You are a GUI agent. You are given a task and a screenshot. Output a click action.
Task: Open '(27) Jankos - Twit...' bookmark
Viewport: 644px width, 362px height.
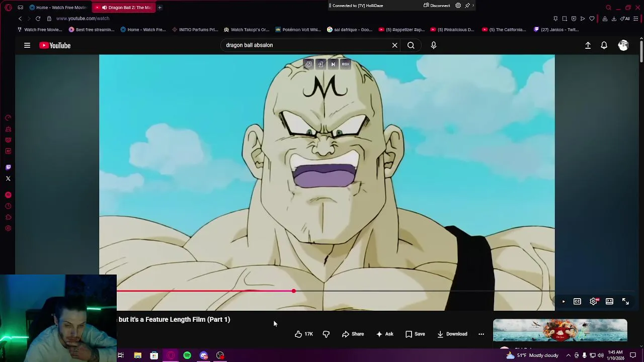[x=556, y=30]
